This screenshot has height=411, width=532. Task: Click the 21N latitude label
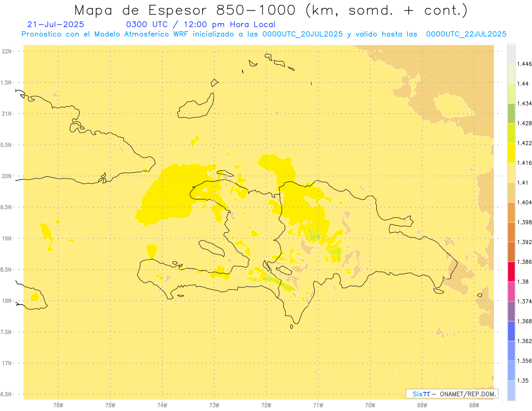[7, 114]
